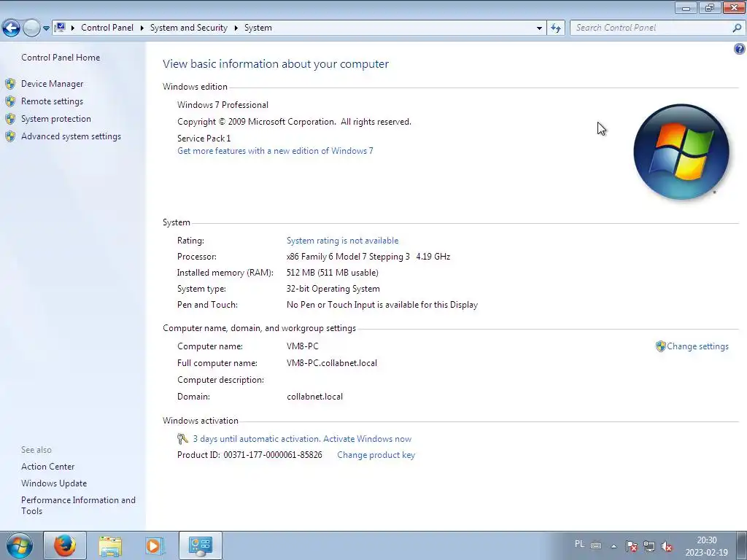This screenshot has width=747, height=560.
Task: Click the computer icon in address bar
Action: [60, 28]
